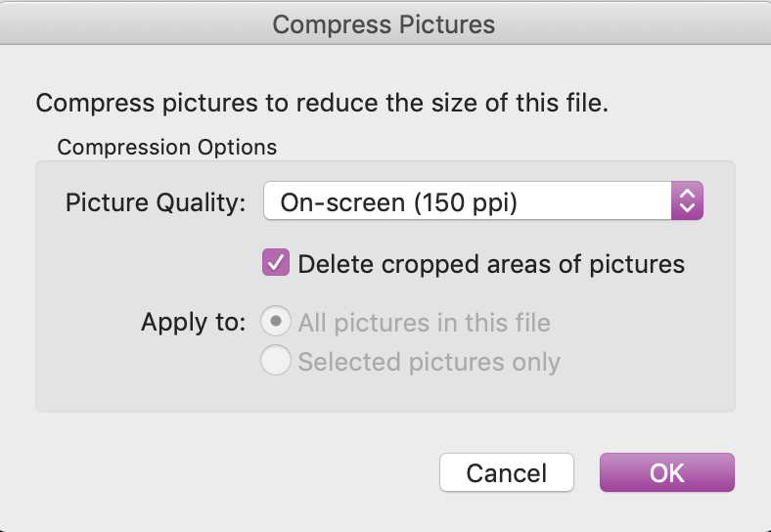Click the Compress Pictures title bar
Image resolution: width=771 pixels, height=532 pixels.
pos(384,23)
